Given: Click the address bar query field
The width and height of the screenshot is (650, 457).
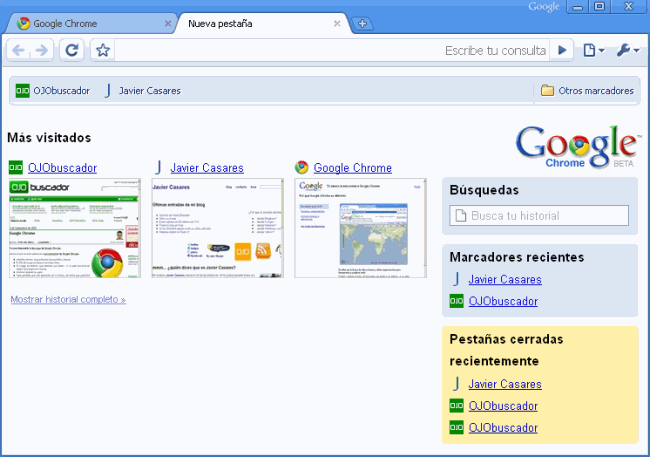Looking at the screenshot, I should tap(332, 51).
